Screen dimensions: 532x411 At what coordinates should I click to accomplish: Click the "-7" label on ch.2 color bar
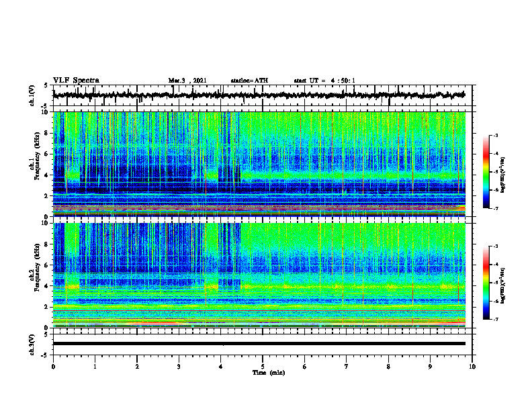click(495, 319)
